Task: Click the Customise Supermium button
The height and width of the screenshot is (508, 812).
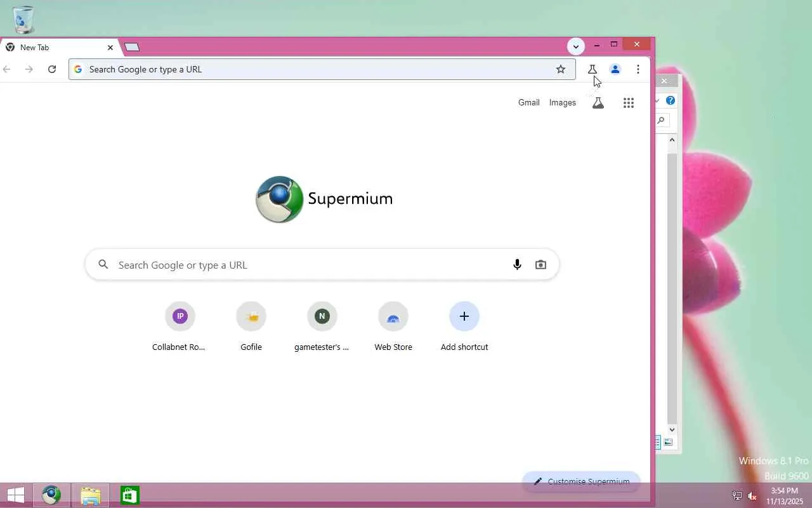Action: [581, 481]
